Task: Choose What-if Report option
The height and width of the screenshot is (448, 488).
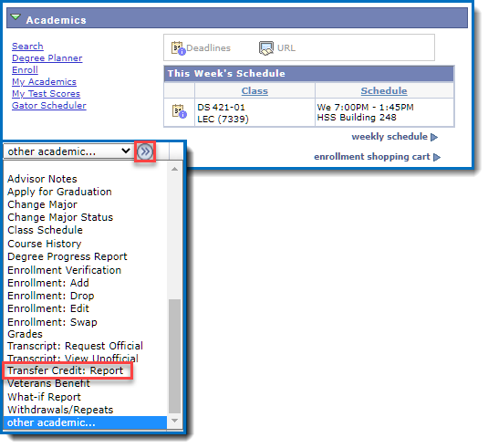Action: pos(44,397)
